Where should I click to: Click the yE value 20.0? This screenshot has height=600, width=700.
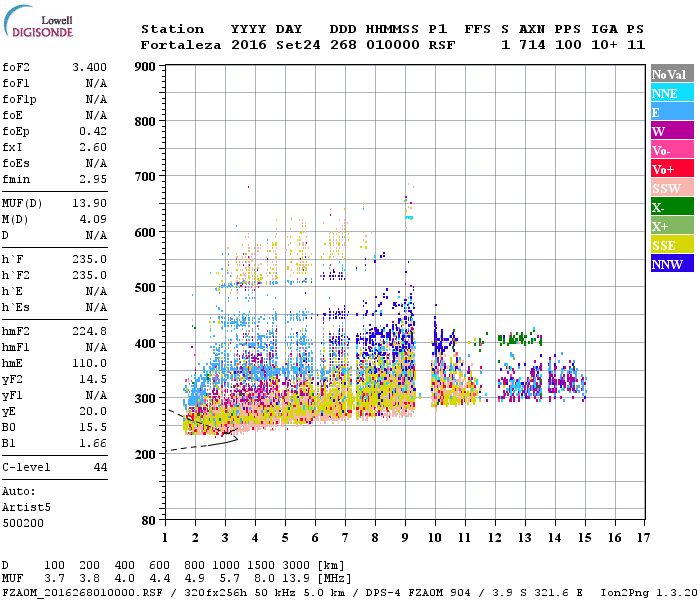click(93, 412)
